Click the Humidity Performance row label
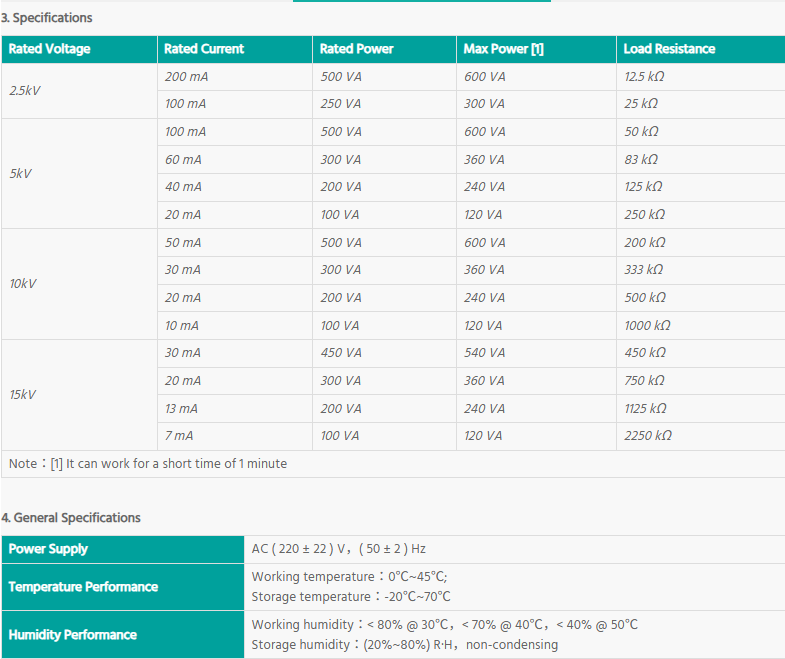785x659 pixels. click(73, 635)
